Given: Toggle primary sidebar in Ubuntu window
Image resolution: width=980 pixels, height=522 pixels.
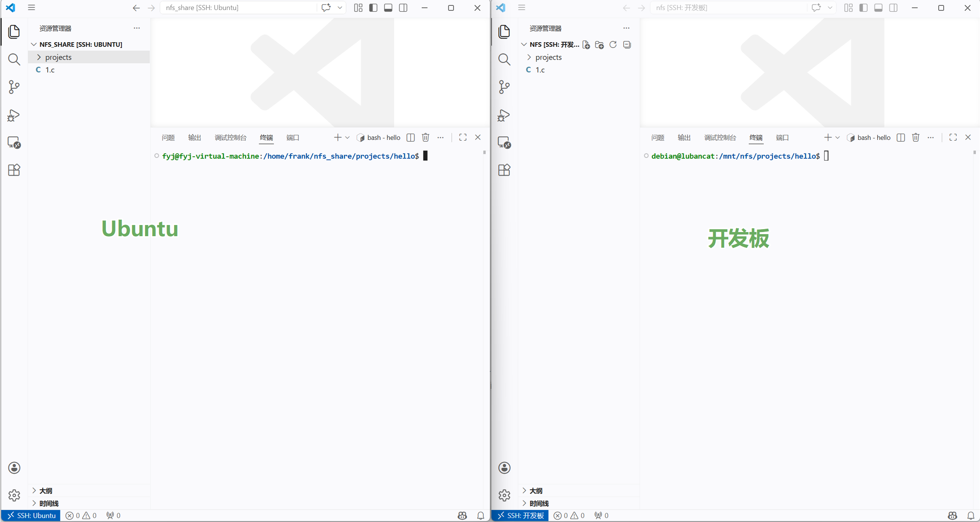Looking at the screenshot, I should pyautogui.click(x=373, y=8).
